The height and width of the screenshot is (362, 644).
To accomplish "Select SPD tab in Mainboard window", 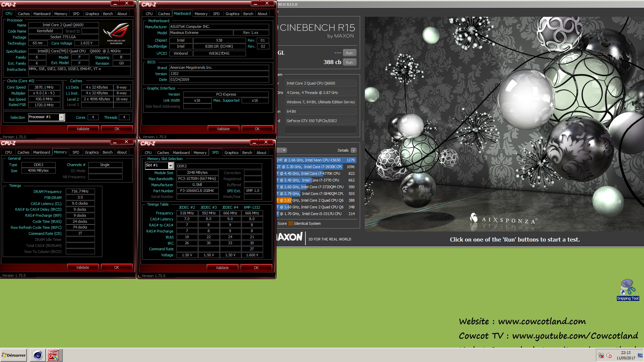I will 216,14.
